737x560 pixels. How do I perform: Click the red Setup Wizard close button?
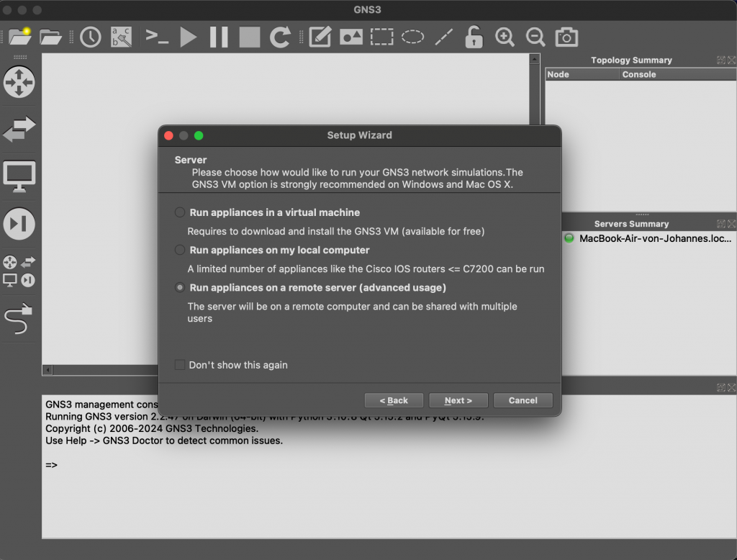(168, 136)
